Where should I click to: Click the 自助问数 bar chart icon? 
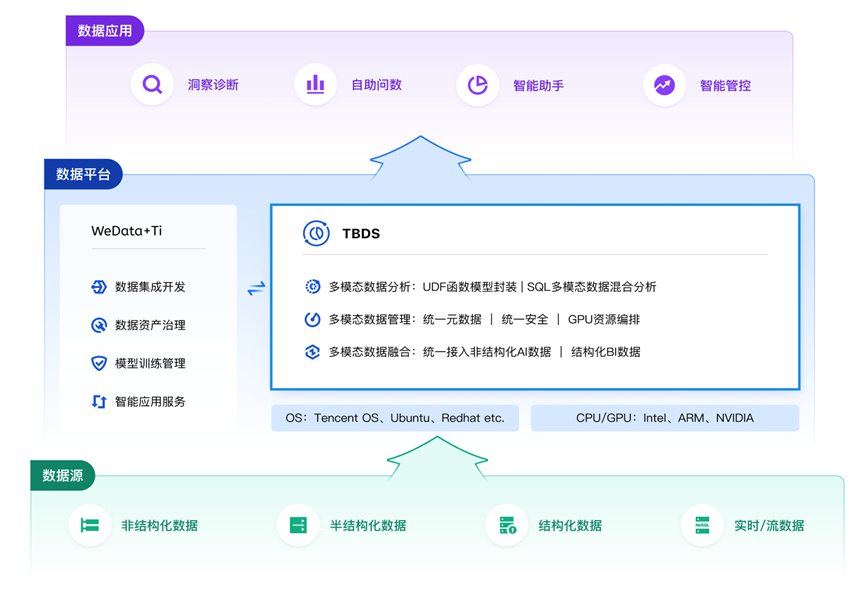[x=315, y=85]
